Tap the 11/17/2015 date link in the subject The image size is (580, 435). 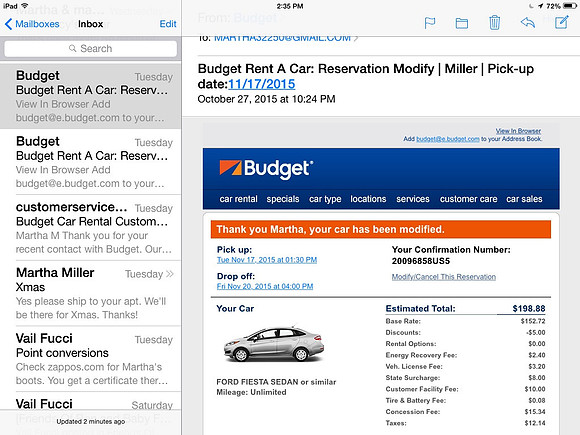tap(262, 84)
